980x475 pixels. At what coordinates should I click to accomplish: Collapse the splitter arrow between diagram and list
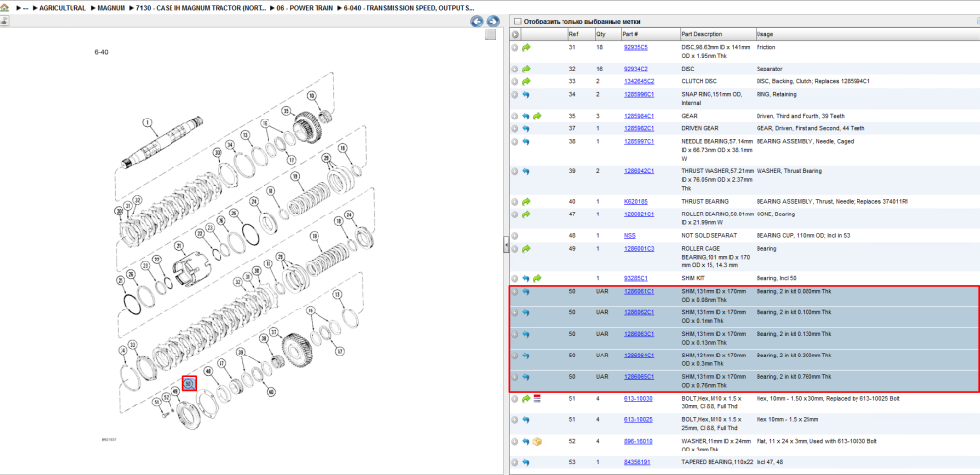pos(506,246)
